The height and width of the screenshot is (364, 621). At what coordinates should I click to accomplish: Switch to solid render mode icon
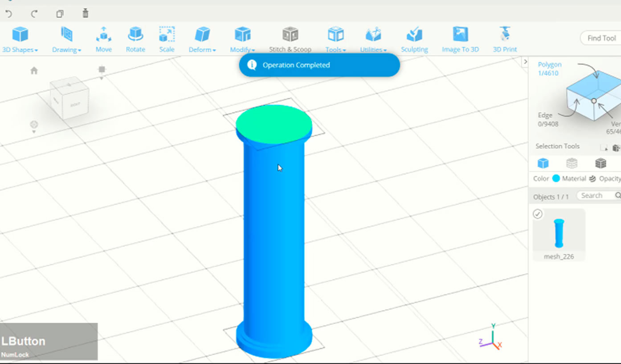(543, 163)
